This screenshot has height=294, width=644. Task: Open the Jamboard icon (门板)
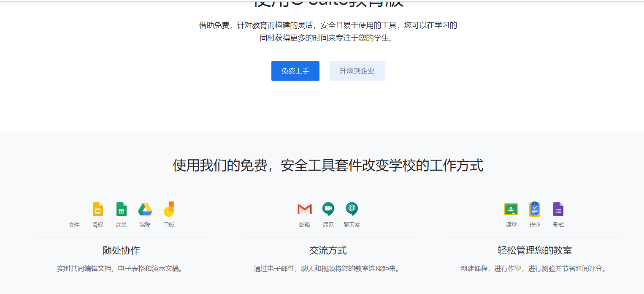coord(169,209)
